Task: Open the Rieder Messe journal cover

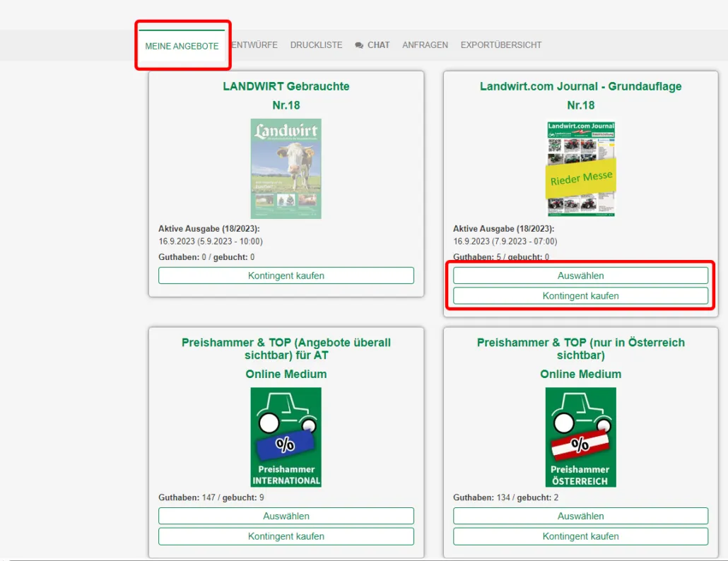Action: (581, 169)
